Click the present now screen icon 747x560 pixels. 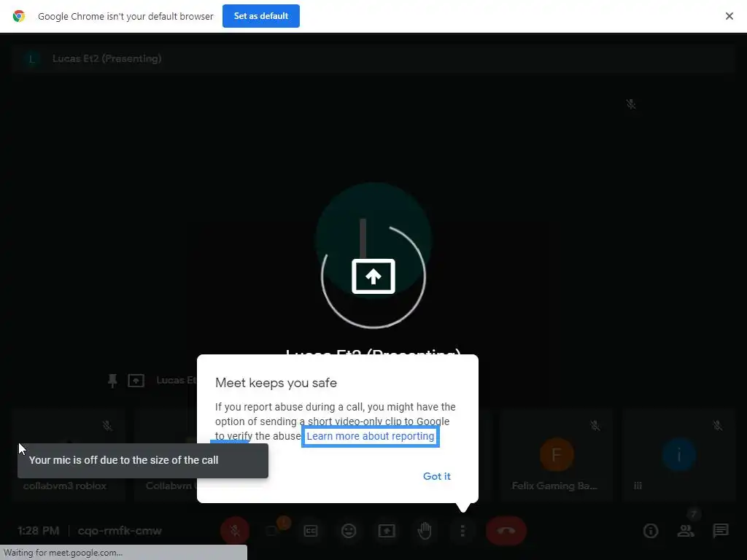[x=387, y=531]
